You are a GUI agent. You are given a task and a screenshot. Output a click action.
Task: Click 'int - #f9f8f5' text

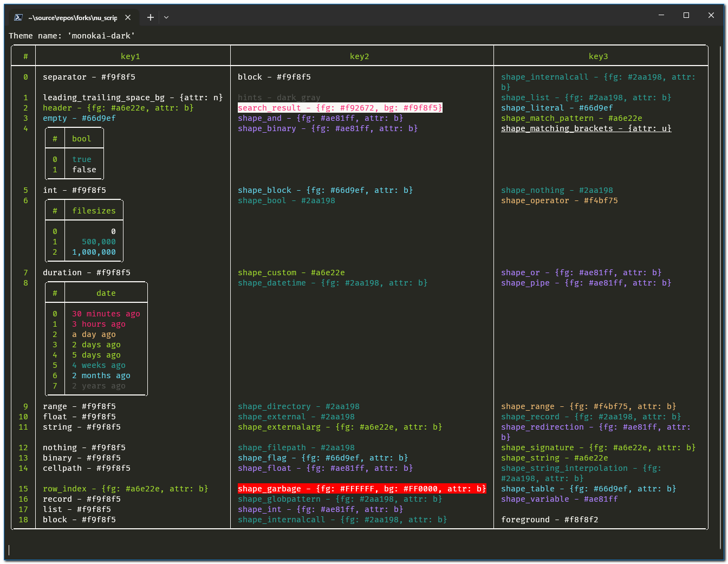point(75,190)
